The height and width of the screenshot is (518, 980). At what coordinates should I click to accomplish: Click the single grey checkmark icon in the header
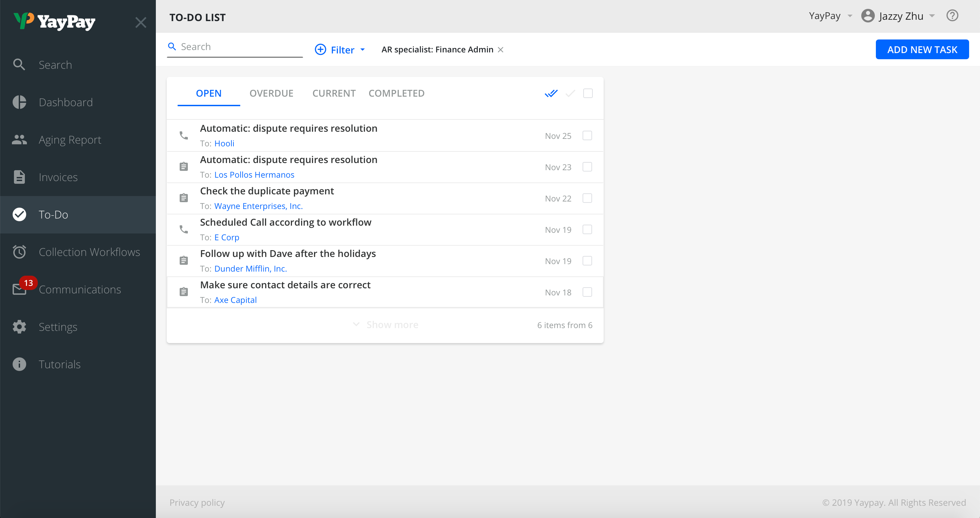coord(570,93)
